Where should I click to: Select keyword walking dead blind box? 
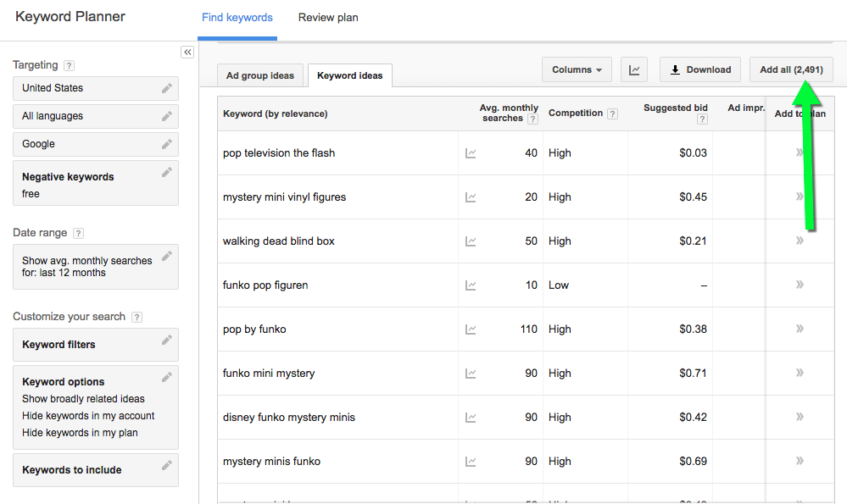[279, 241]
